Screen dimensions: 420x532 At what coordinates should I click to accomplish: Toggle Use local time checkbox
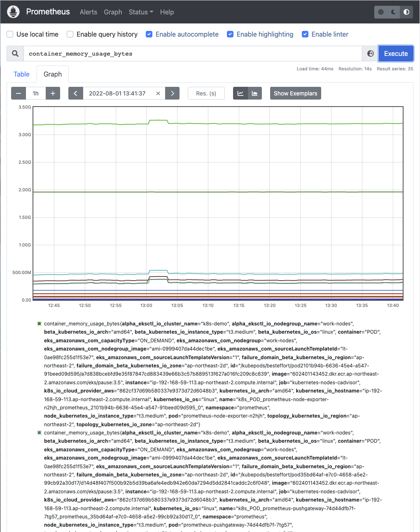10,34
